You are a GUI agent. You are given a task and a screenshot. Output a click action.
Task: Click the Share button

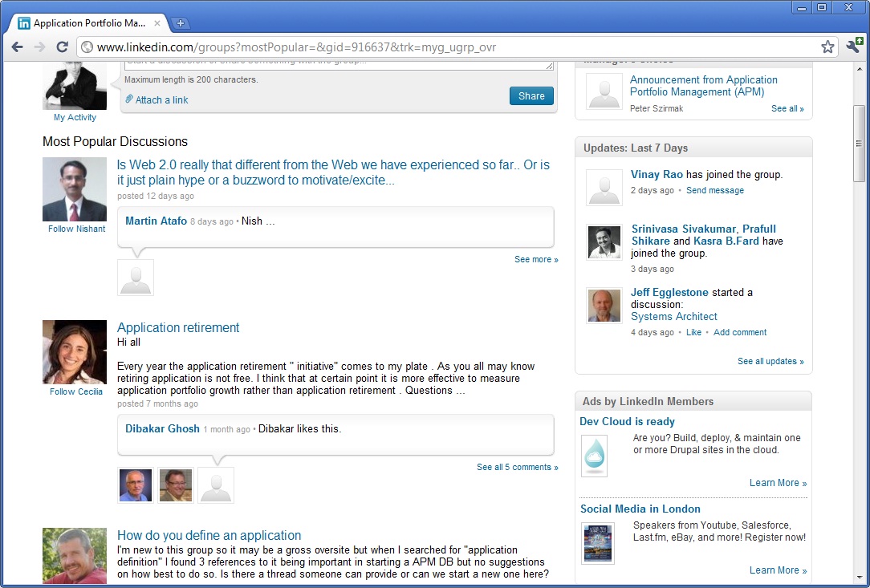[531, 96]
